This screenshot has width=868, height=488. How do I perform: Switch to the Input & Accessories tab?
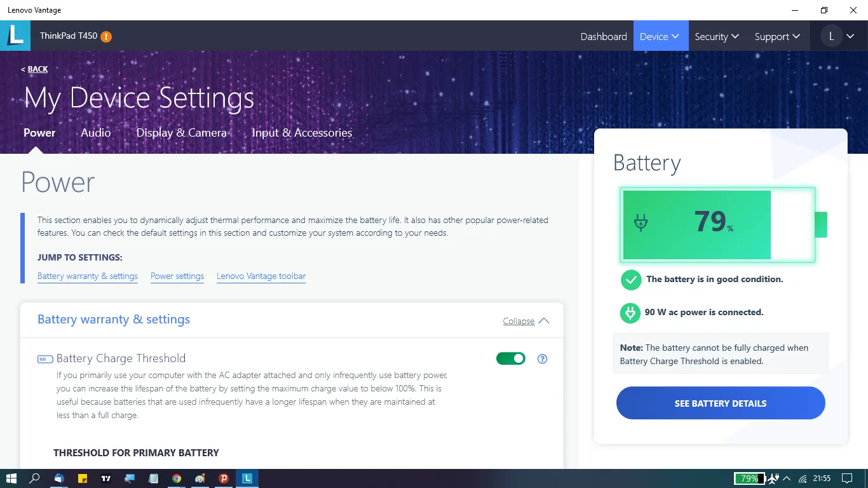[x=302, y=133]
